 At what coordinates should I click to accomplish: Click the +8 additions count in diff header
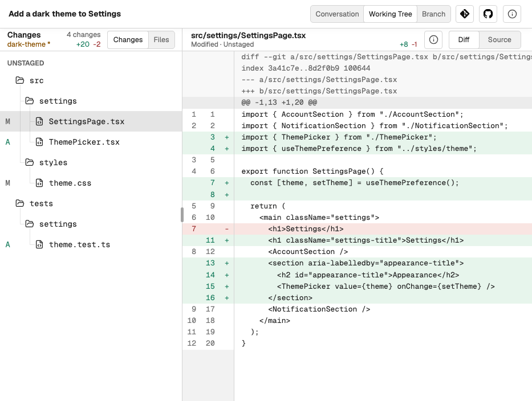[x=404, y=44]
